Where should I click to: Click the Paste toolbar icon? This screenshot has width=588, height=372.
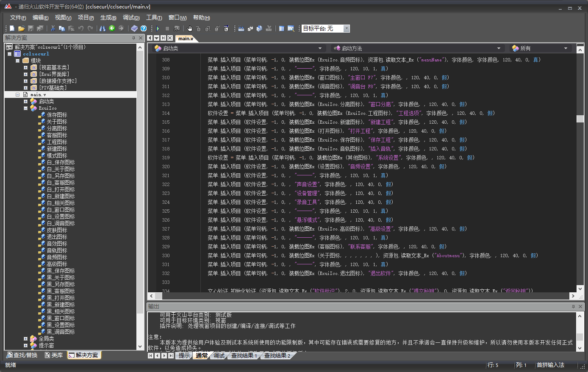pyautogui.click(x=71, y=28)
